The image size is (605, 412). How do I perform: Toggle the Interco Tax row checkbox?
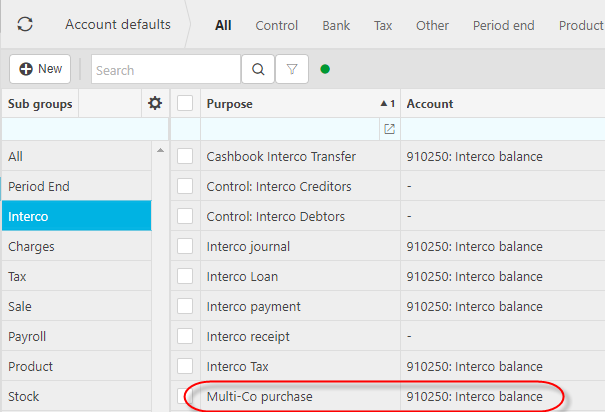[185, 366]
